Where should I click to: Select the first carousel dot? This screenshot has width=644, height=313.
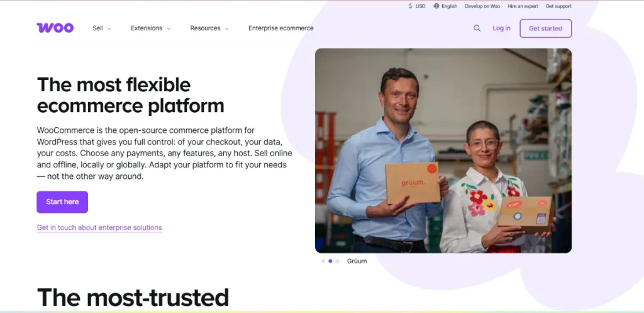click(323, 261)
